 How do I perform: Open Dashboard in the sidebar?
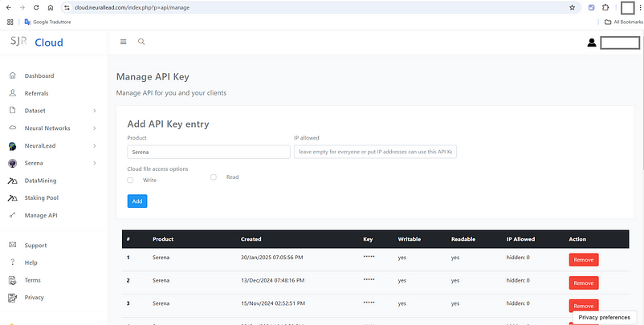point(39,76)
